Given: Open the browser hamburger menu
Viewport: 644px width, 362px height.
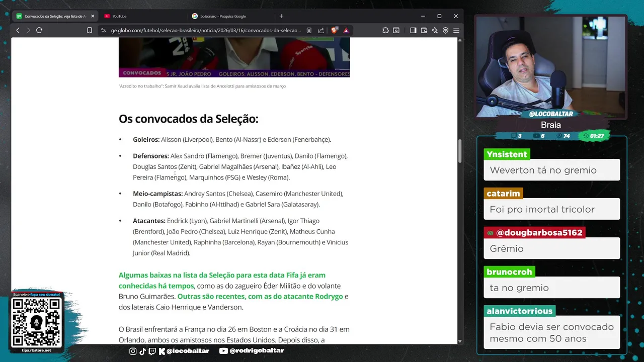Looking at the screenshot, I should click(456, 30).
